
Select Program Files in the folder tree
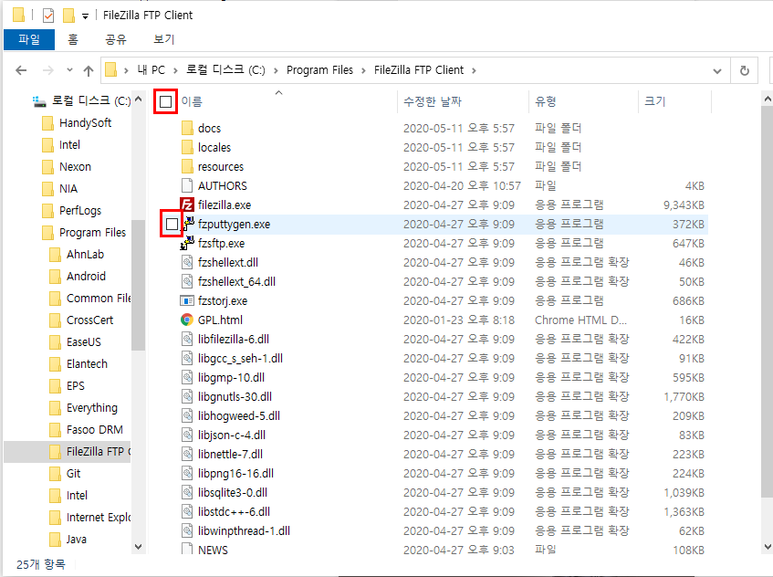click(x=93, y=232)
